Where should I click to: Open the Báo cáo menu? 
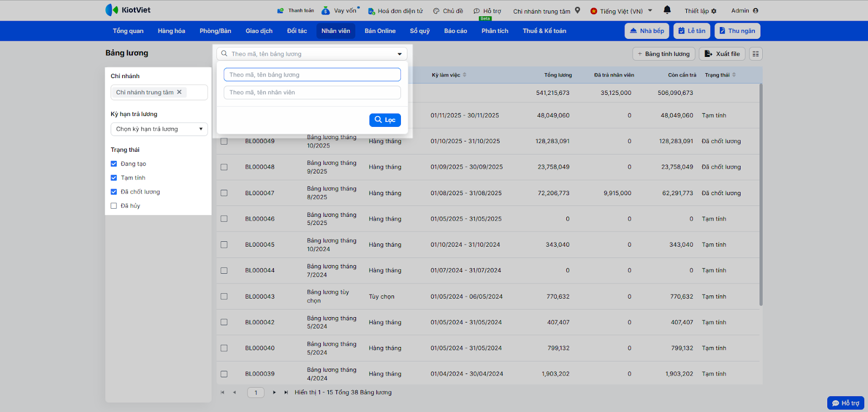[x=455, y=31]
